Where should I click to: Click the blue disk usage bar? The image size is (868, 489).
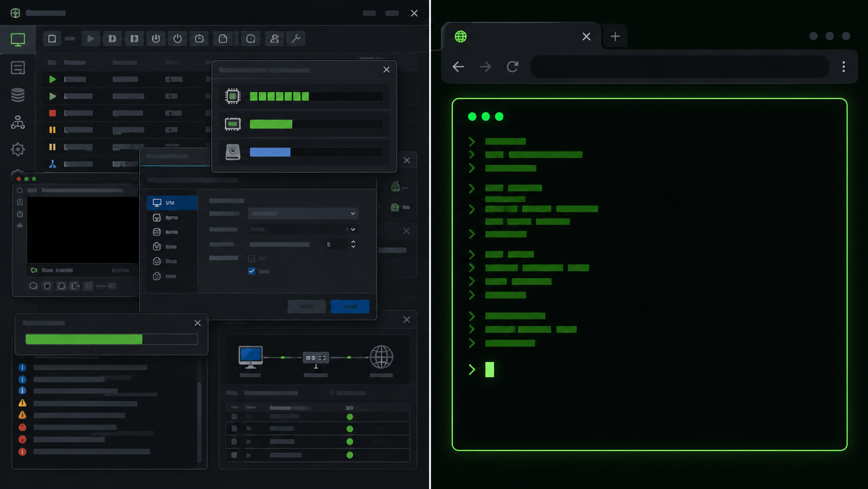(x=270, y=152)
